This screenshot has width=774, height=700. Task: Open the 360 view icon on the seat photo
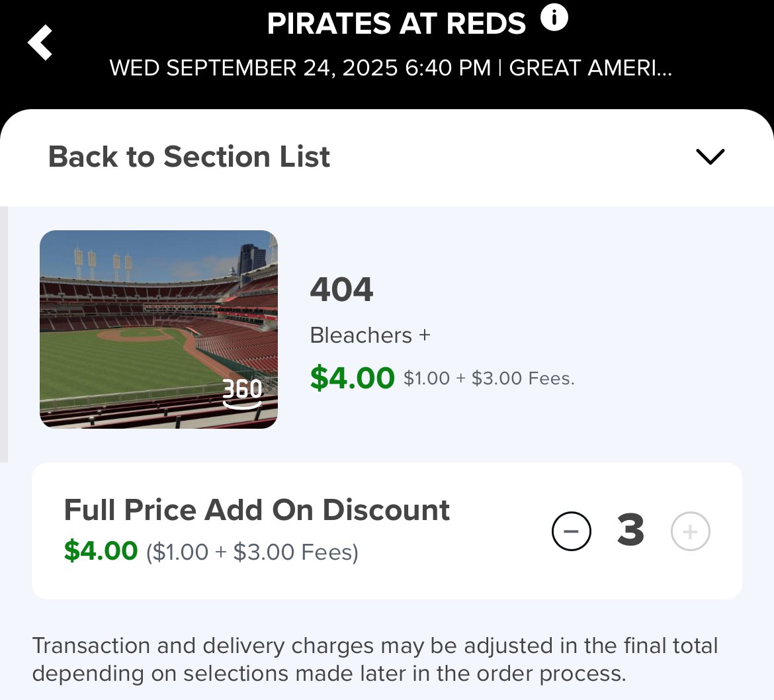(x=242, y=394)
